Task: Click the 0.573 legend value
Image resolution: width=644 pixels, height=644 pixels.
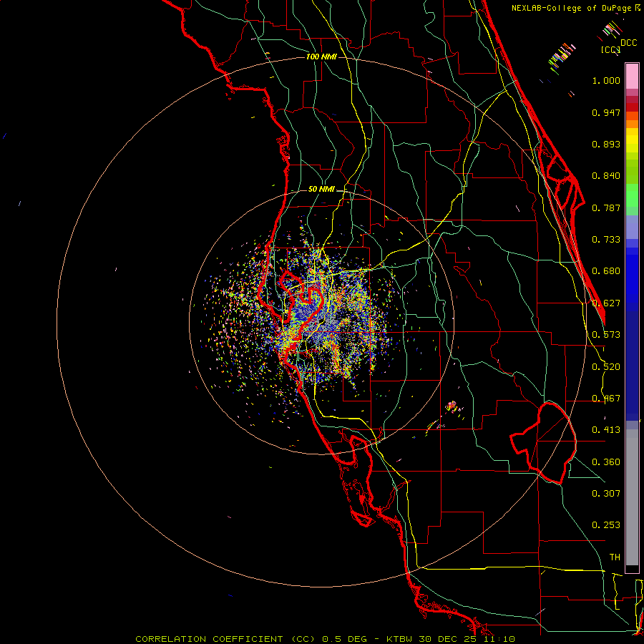Action: point(606,335)
